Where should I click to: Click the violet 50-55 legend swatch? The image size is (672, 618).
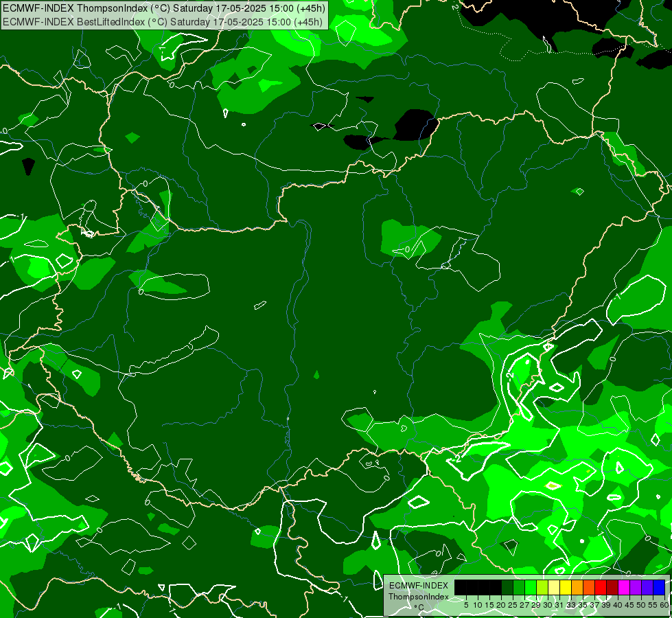point(647,587)
